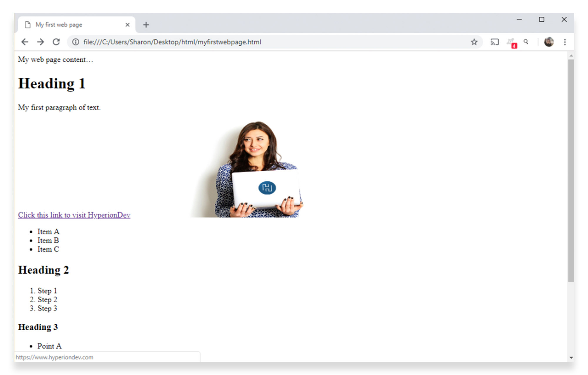The height and width of the screenshot is (375, 588).
Task: Visit the HyperionDev link
Action: tap(74, 215)
